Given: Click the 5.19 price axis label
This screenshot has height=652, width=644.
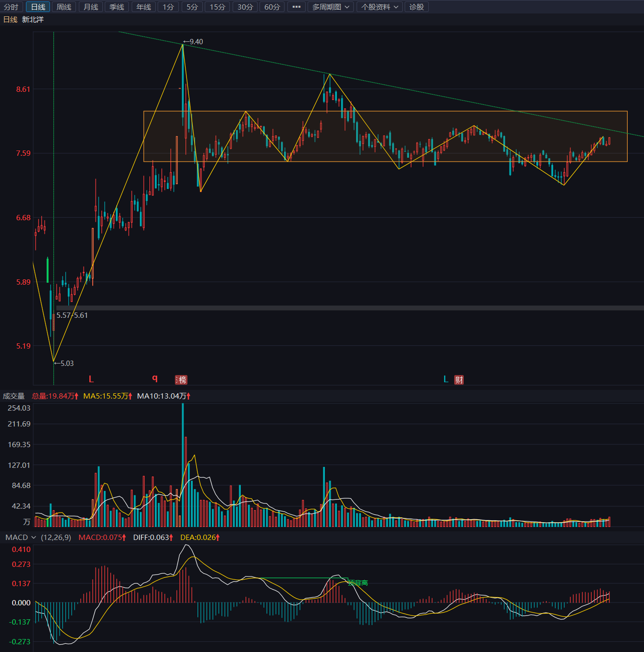Looking at the screenshot, I should pyautogui.click(x=23, y=346).
